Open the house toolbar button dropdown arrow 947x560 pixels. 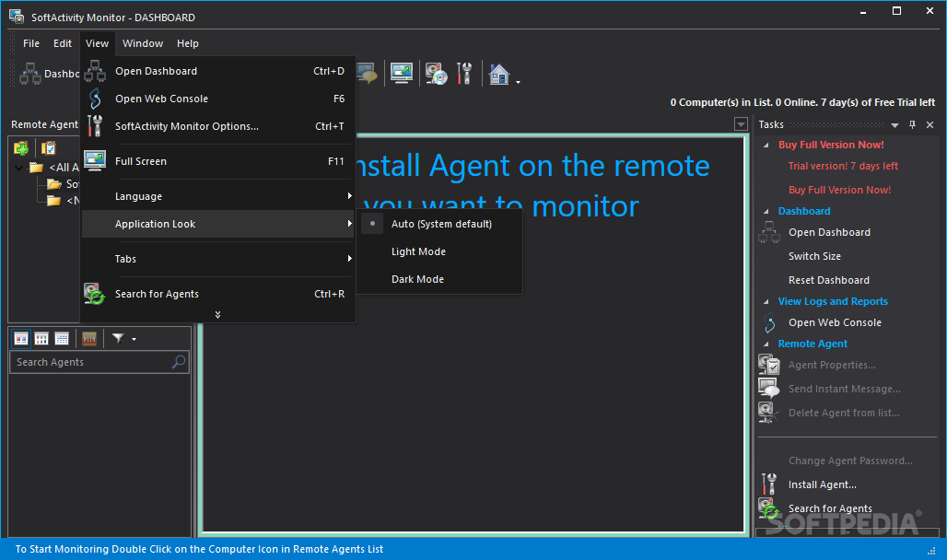(519, 82)
